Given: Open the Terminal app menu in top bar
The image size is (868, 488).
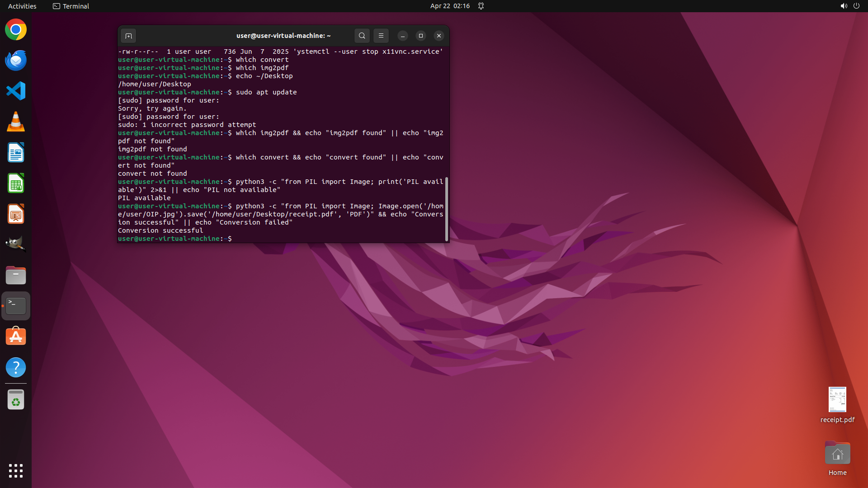Looking at the screenshot, I should coord(71,6).
